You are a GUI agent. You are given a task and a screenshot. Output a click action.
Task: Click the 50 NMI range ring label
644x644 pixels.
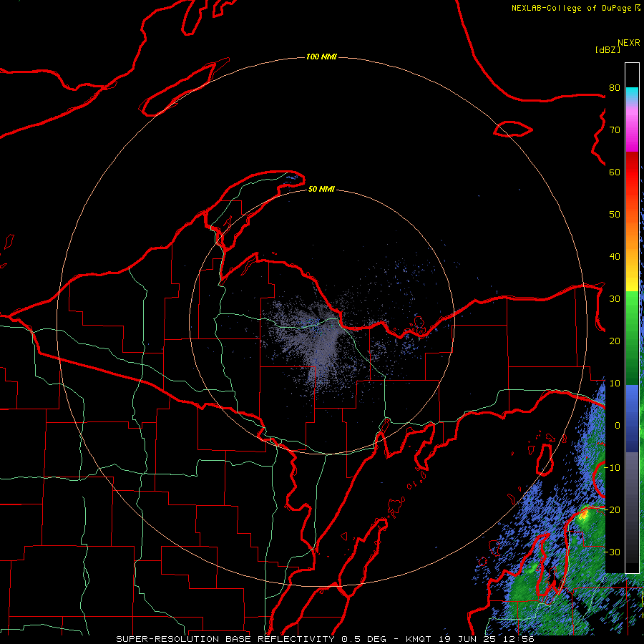point(321,189)
